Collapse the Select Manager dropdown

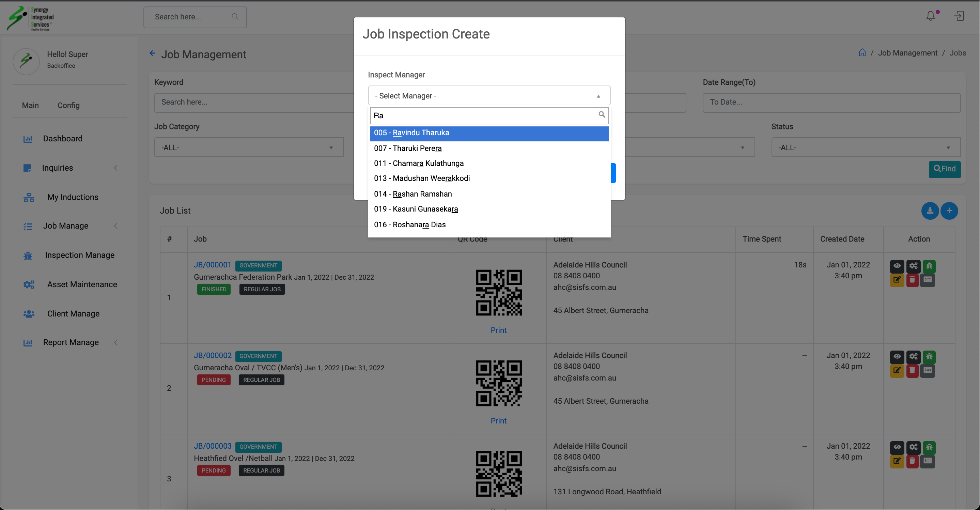489,96
